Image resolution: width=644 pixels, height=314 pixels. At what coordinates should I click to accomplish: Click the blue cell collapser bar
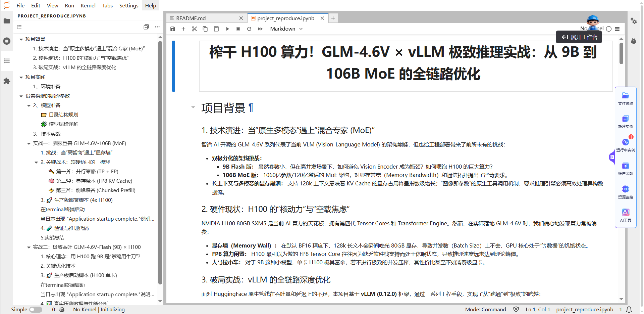tap(173, 66)
